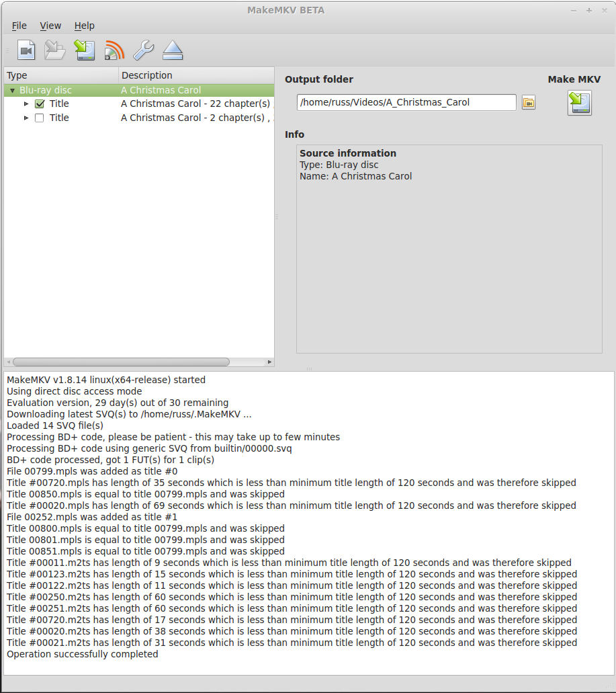
Task: Click 'Evaluation version, 29 day(s)' log line
Action: tap(118, 403)
